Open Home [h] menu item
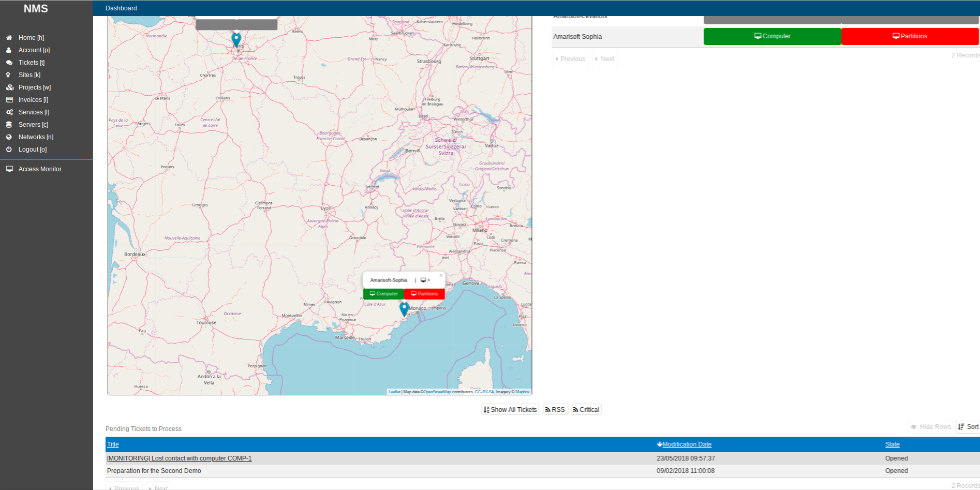The width and height of the screenshot is (980, 490). coord(32,38)
